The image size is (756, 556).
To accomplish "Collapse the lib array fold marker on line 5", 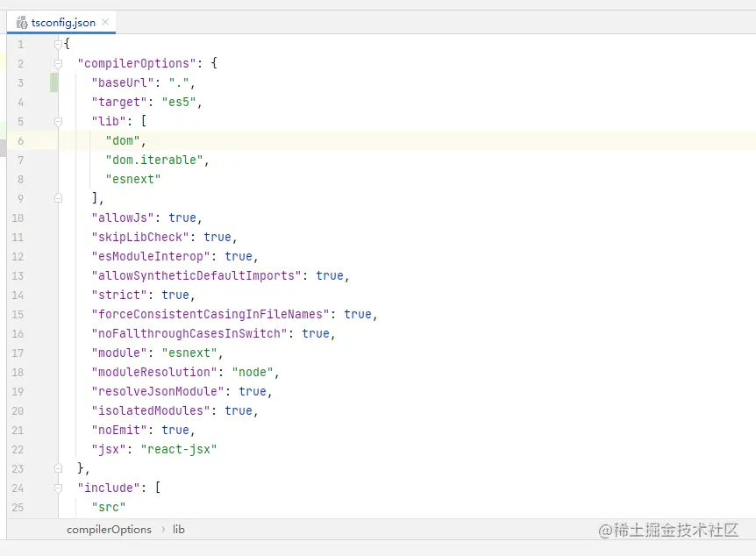I will [59, 122].
